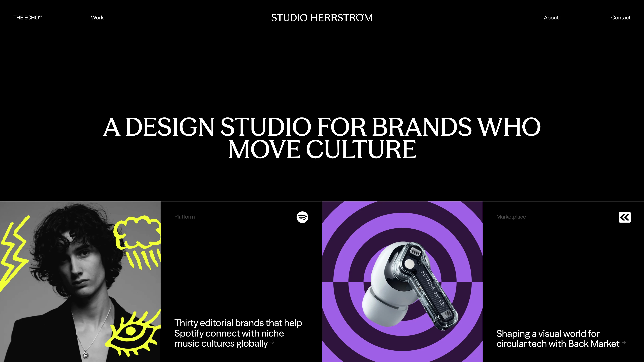
Task: Click the Spotify logo icon
Action: coord(302,217)
